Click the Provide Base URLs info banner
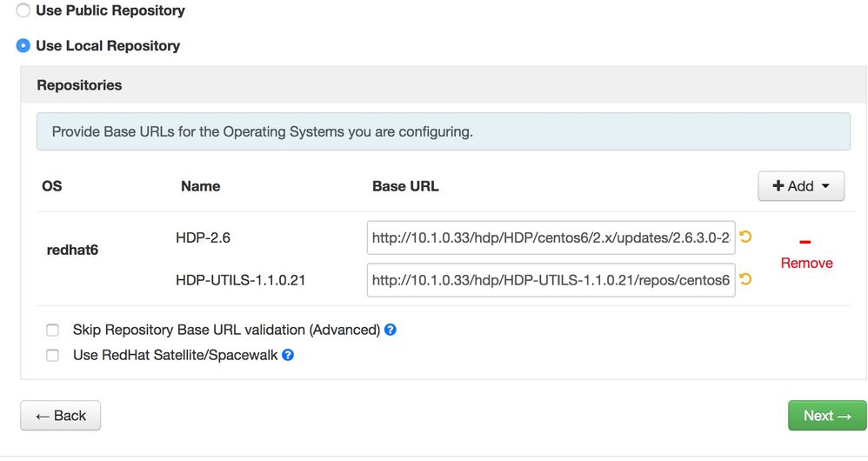The width and height of the screenshot is (868, 461). click(443, 132)
